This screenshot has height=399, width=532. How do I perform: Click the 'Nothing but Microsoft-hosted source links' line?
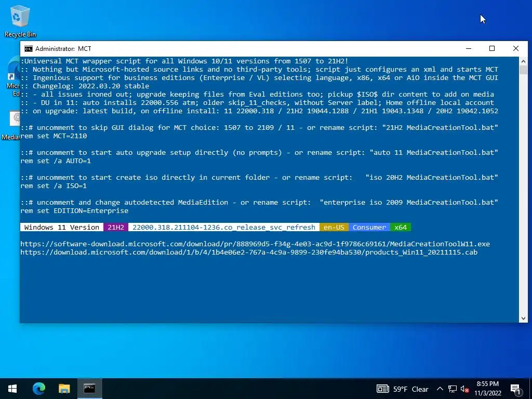[259, 69]
